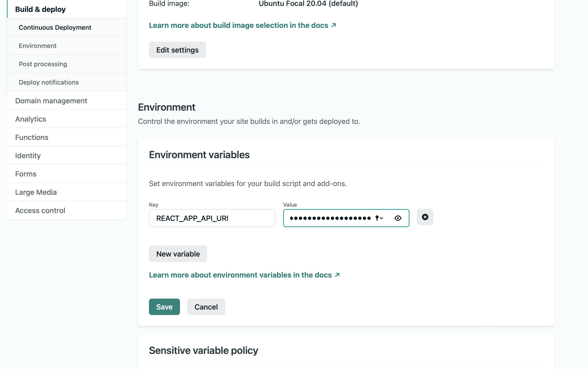The width and height of the screenshot is (588, 369).
Task: Open Domain management settings
Action: point(51,101)
